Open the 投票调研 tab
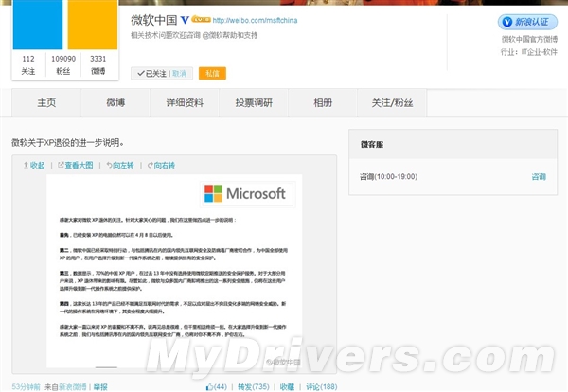This screenshot has width=568, height=392. click(254, 103)
